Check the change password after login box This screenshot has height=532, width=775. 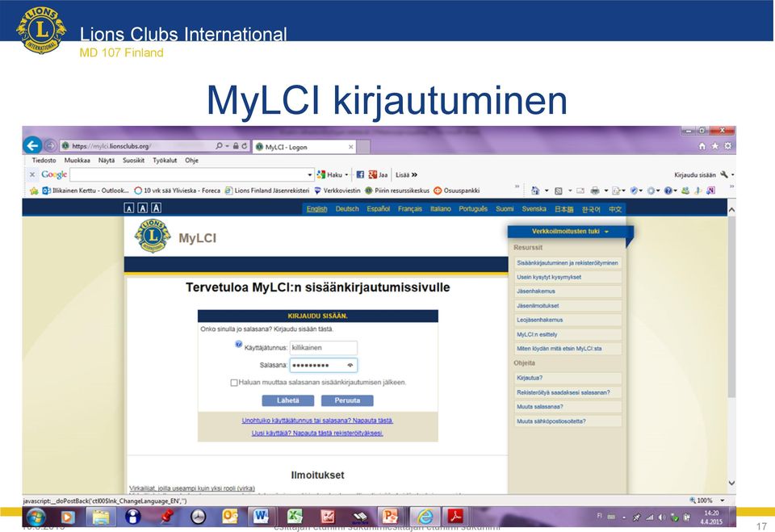(x=234, y=383)
